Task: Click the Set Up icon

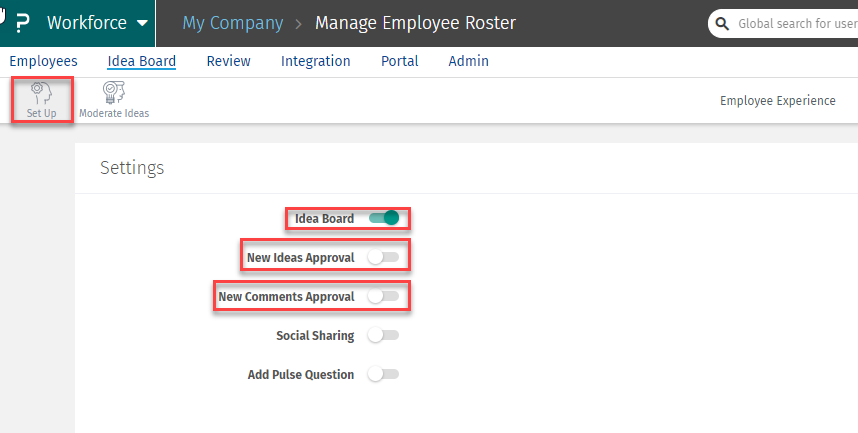Action: (41, 93)
